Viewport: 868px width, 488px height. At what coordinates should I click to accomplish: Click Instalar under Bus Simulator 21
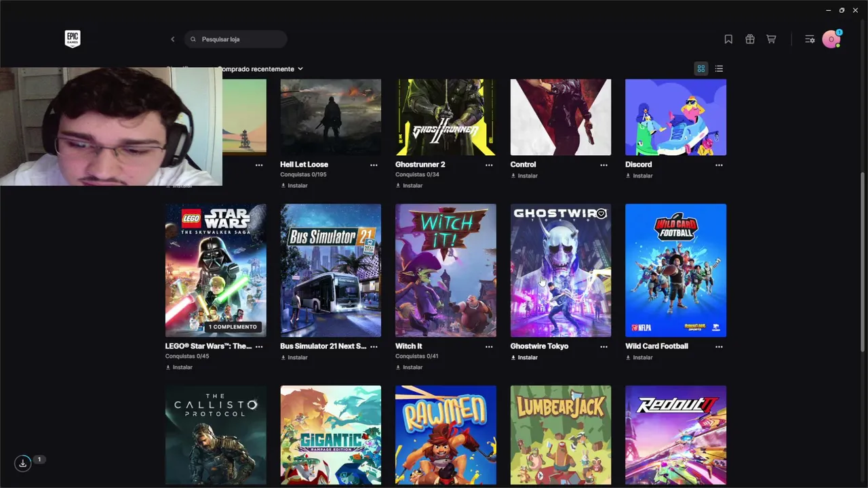(294, 358)
